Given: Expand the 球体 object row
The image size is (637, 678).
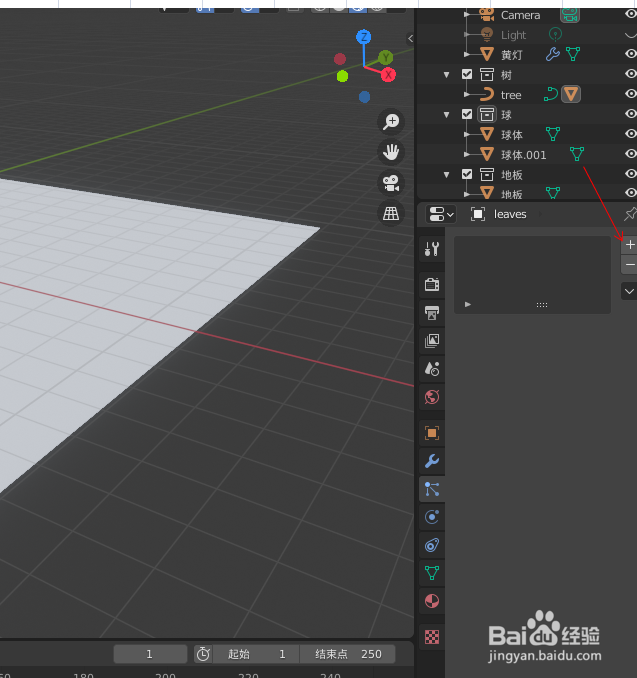Looking at the screenshot, I should point(467,134).
